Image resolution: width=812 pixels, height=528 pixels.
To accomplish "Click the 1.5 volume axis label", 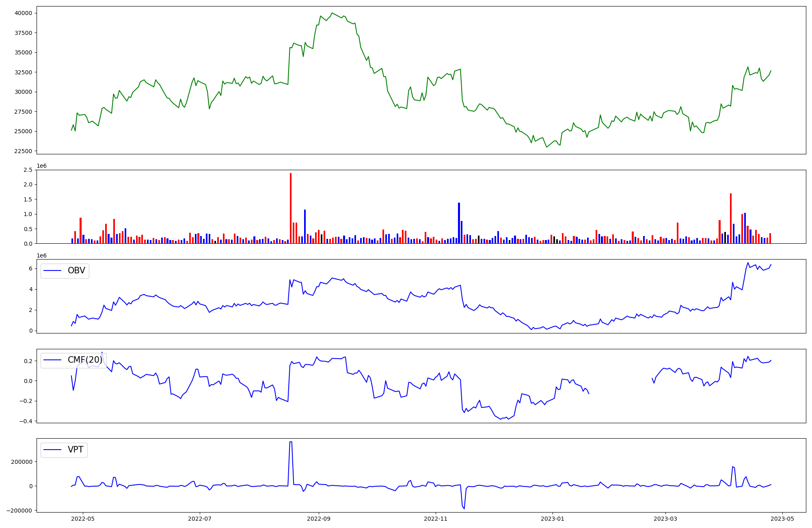I will pos(28,199).
